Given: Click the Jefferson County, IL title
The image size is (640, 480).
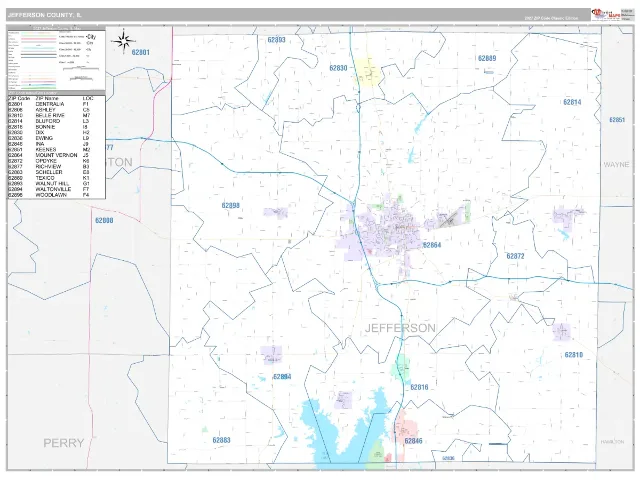Looking at the screenshot, I should tap(44, 15).
